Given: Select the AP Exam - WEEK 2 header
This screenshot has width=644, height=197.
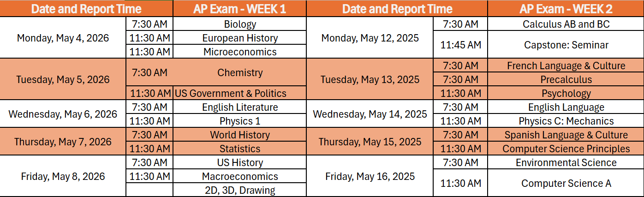Looking at the screenshot, I should coord(566,9).
